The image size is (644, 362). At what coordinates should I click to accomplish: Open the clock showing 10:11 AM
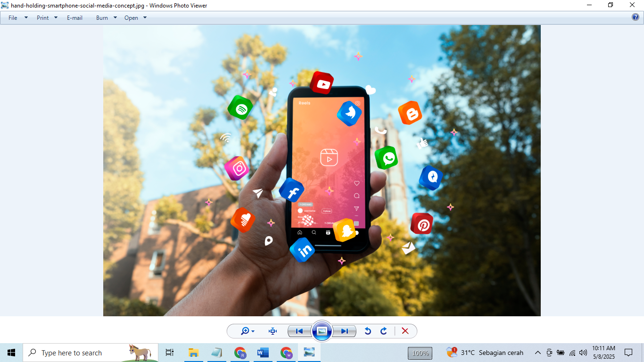coord(604,353)
